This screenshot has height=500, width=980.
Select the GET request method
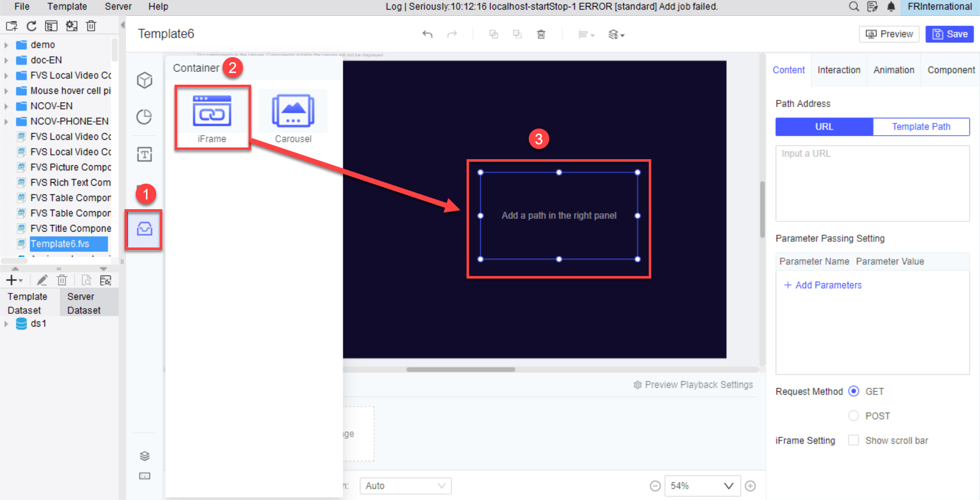854,391
